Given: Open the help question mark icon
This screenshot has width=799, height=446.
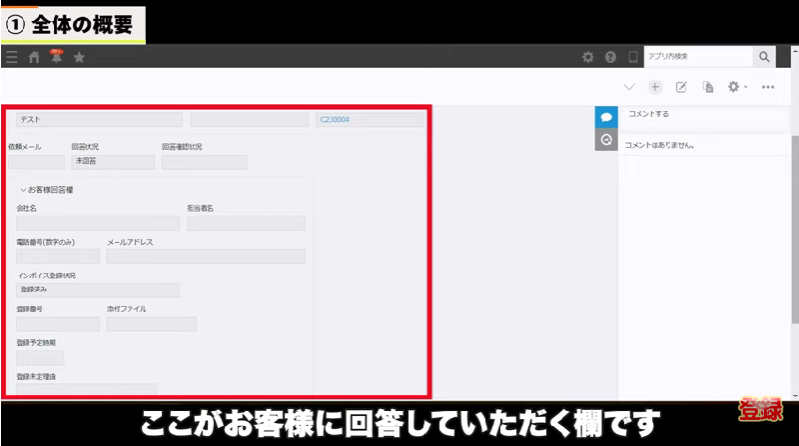Looking at the screenshot, I should [x=610, y=57].
